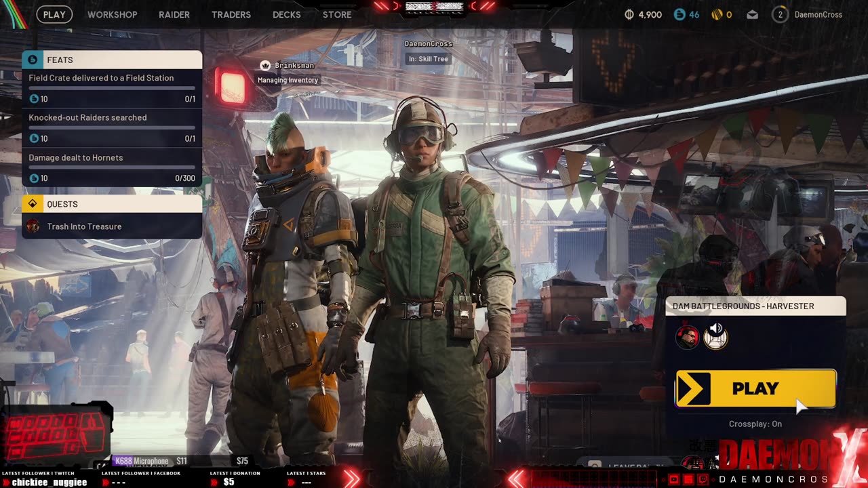Click the Field Crate feat progress bar
The height and width of the screenshot is (488, 868).
coord(112,88)
